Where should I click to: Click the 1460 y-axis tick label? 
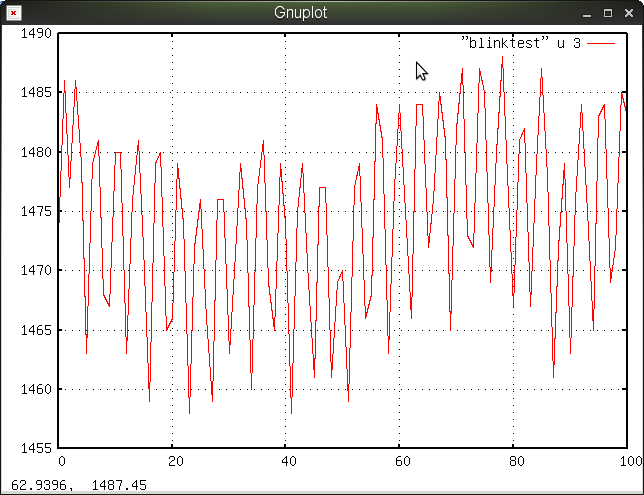35,389
